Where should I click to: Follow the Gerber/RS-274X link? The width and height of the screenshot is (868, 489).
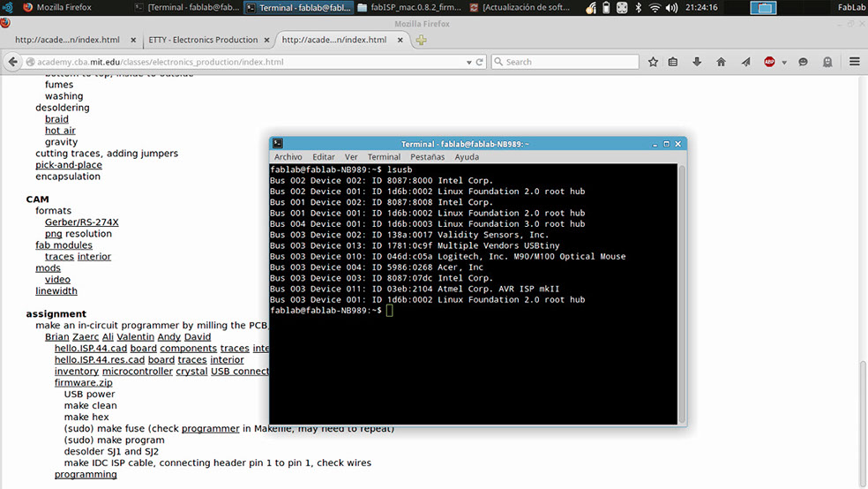pos(81,222)
